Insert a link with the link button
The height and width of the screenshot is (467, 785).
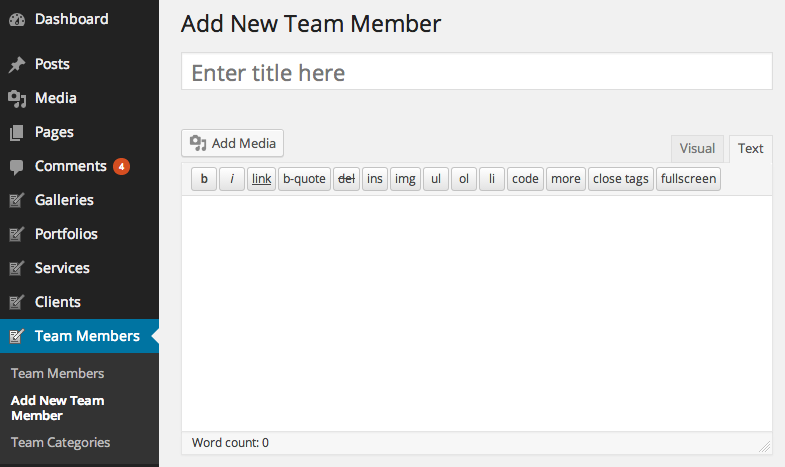[x=261, y=179]
